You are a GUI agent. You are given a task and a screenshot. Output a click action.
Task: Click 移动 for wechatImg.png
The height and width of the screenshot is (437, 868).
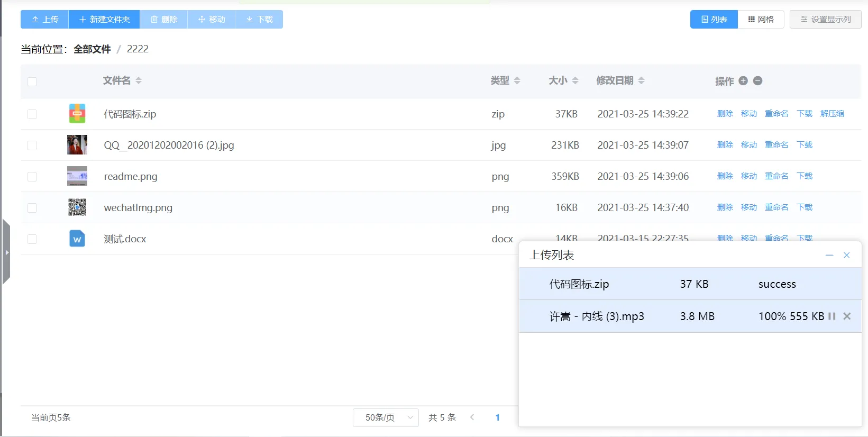749,207
